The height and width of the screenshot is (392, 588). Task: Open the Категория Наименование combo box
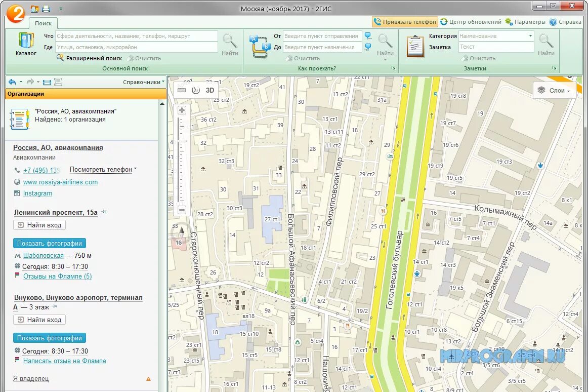[x=496, y=36]
